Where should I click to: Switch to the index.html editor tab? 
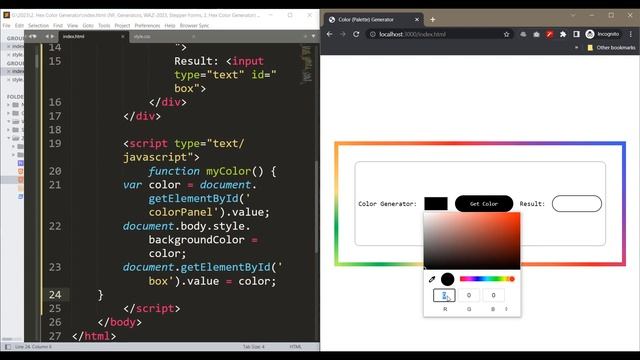point(93,36)
